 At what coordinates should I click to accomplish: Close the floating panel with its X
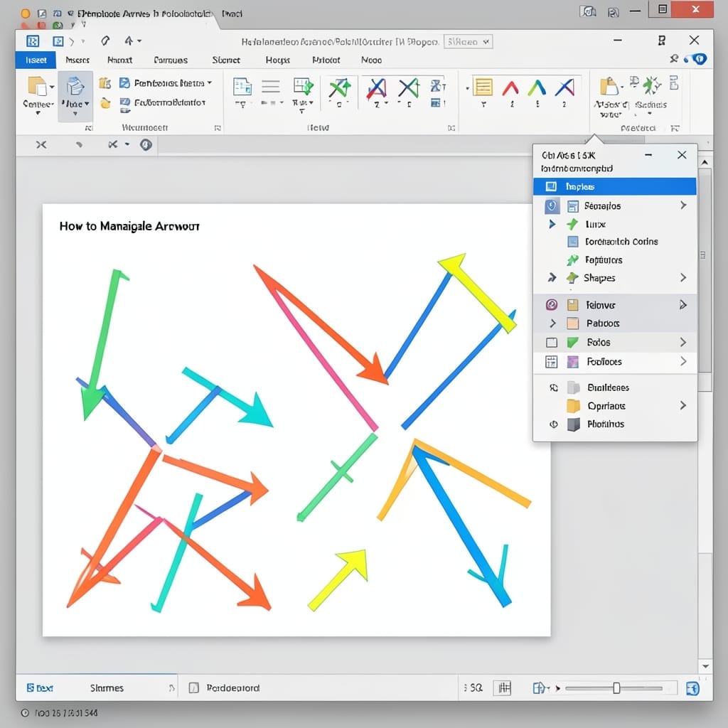coord(682,155)
